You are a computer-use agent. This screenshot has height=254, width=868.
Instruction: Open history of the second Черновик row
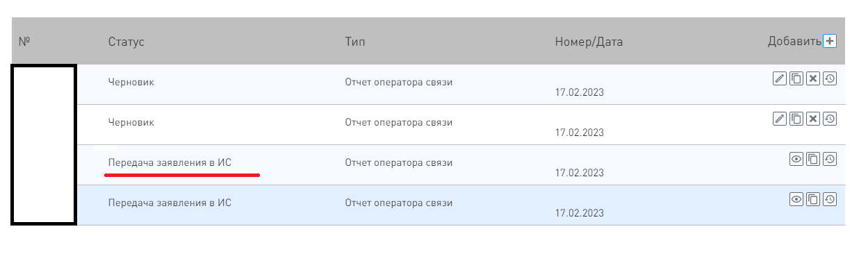coord(830,119)
